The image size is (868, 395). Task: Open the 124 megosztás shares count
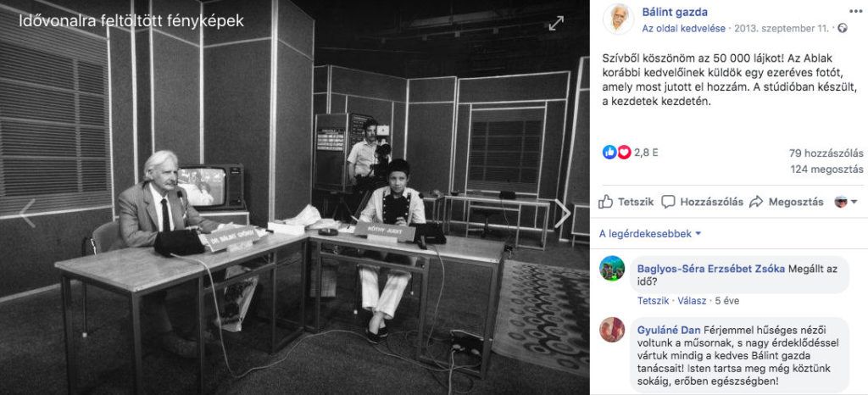827,170
